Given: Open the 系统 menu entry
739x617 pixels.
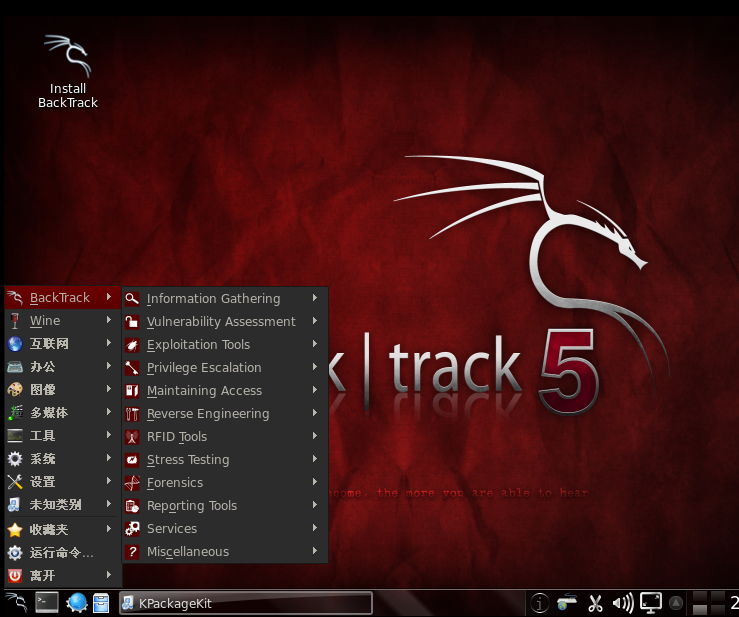Looking at the screenshot, I should click(63, 459).
